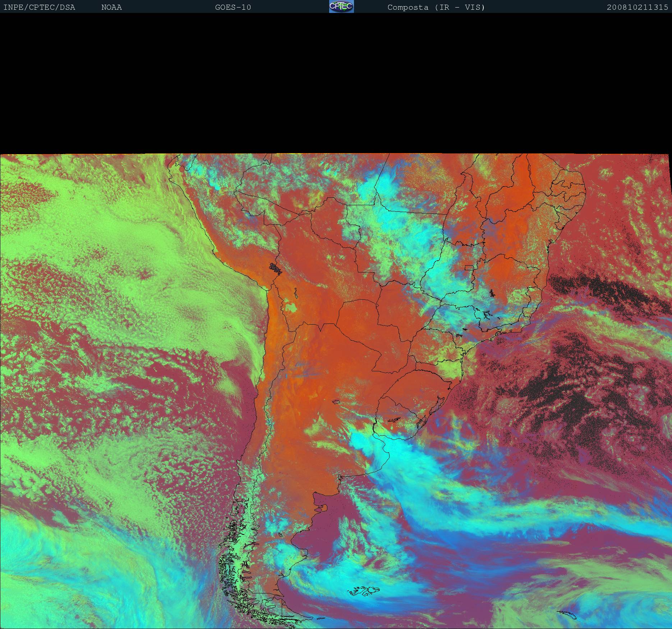Click the GOES-10 satellite name label

click(233, 7)
